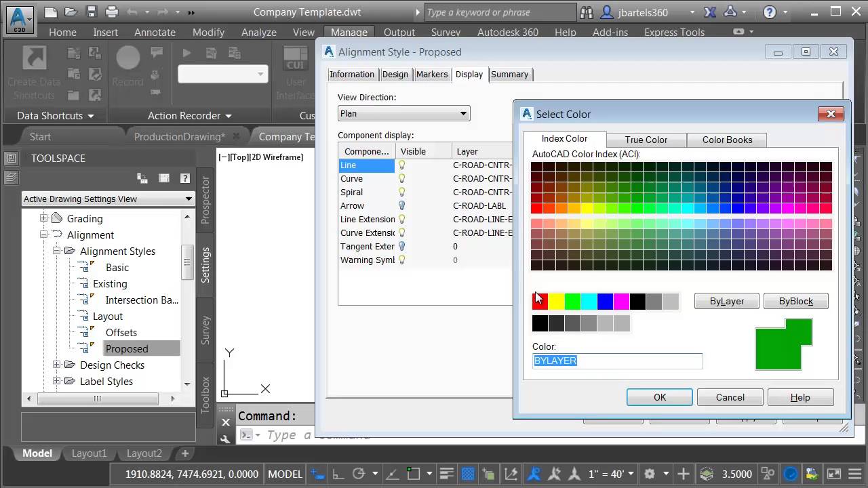Toggle visibility bulb for the Curve component
Viewport: 868px width, 488px height.
(x=401, y=178)
